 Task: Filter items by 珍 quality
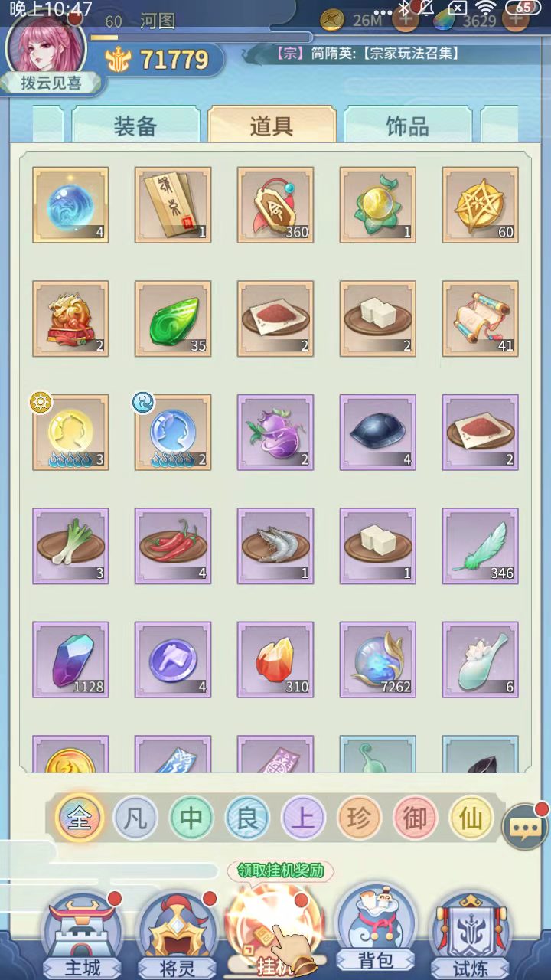(359, 819)
